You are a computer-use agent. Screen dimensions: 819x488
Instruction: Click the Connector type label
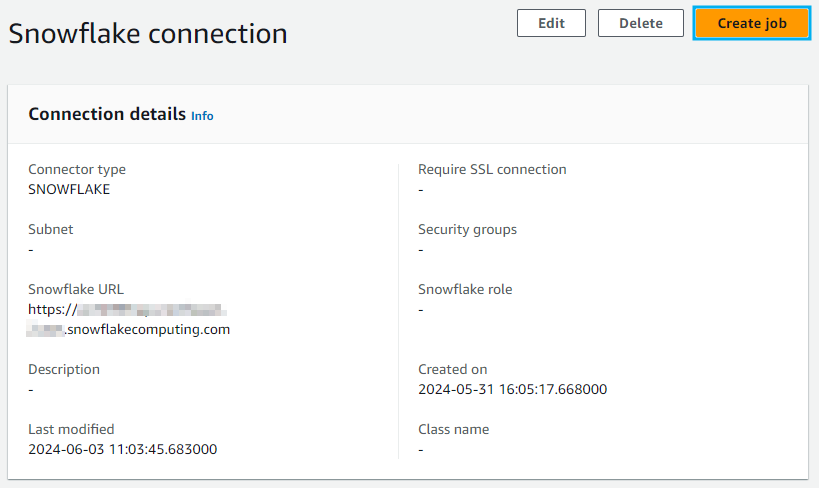[x=77, y=169]
